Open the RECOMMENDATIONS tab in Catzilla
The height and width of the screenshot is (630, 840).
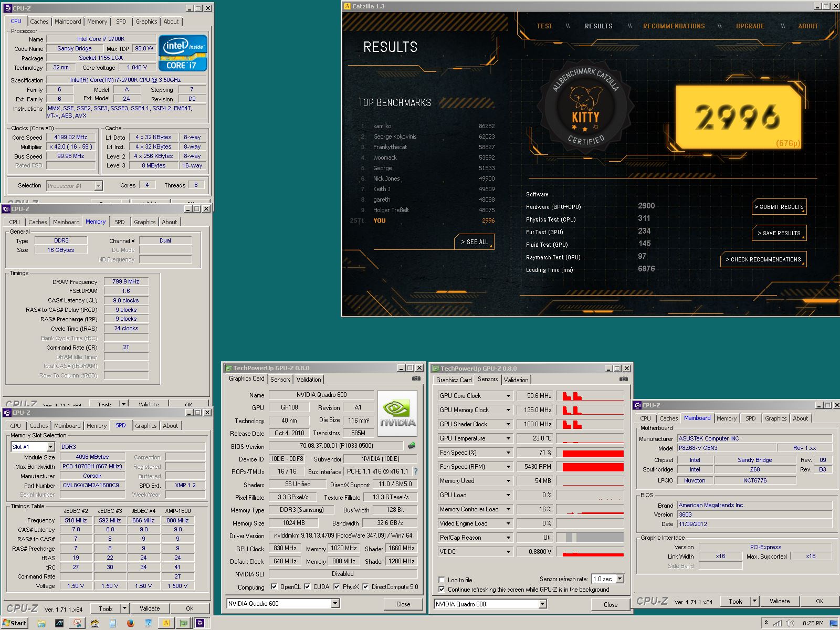[674, 26]
